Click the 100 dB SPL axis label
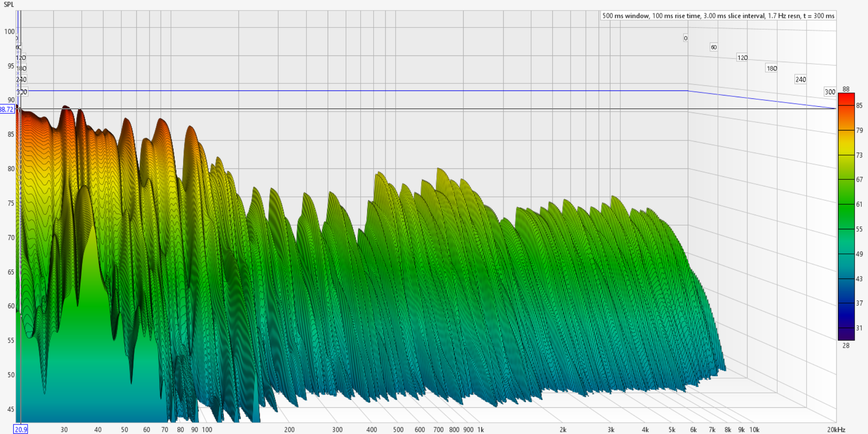The image size is (868, 434). click(x=9, y=32)
